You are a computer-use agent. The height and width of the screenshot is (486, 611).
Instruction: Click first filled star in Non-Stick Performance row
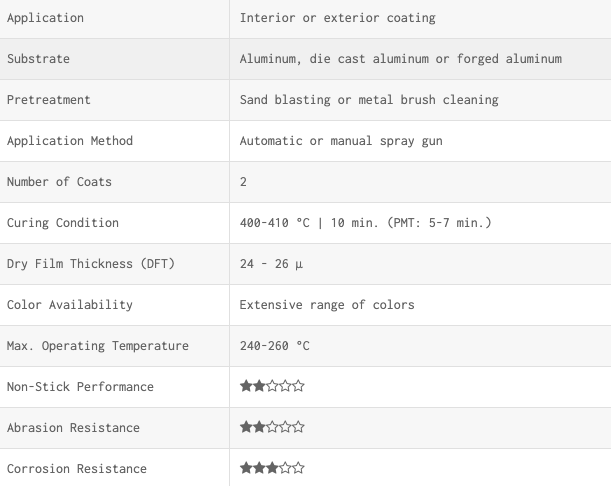point(246,386)
